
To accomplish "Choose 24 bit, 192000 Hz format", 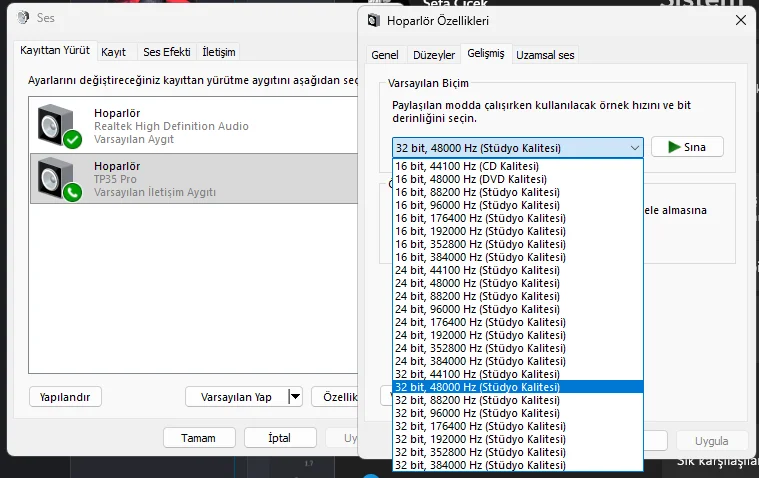I will coord(517,335).
